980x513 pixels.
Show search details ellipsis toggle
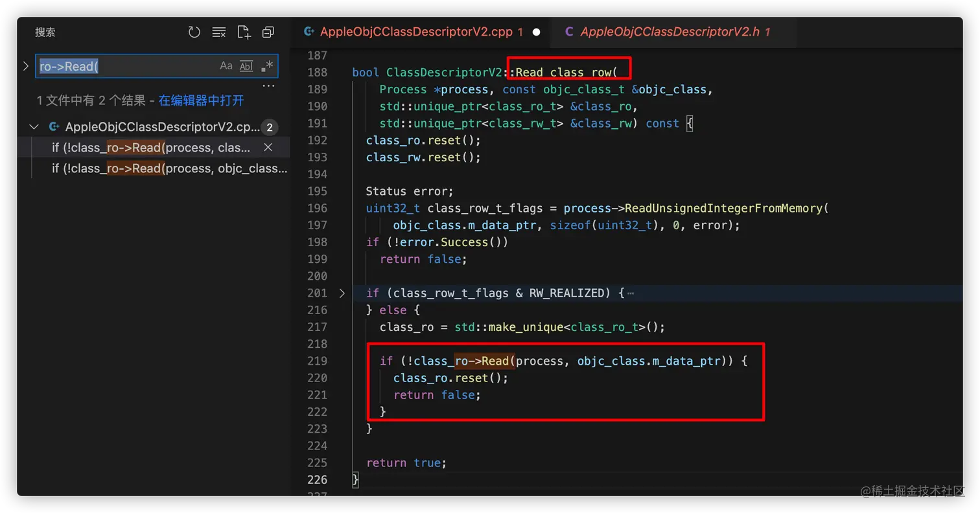tap(268, 86)
